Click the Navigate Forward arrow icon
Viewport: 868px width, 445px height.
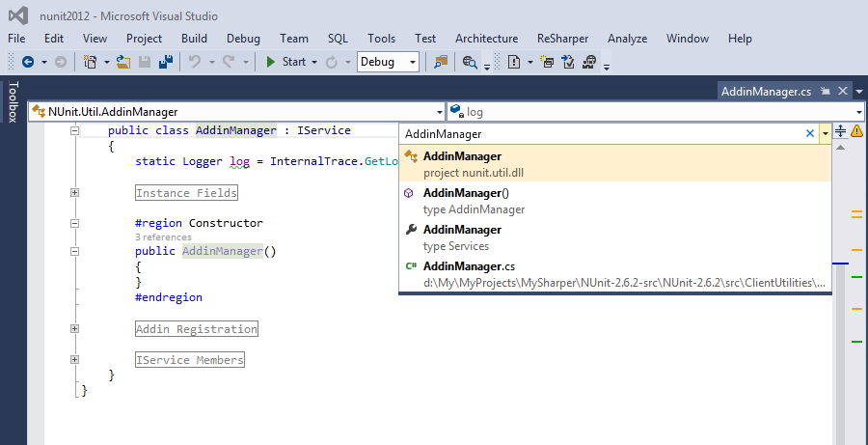(x=61, y=62)
